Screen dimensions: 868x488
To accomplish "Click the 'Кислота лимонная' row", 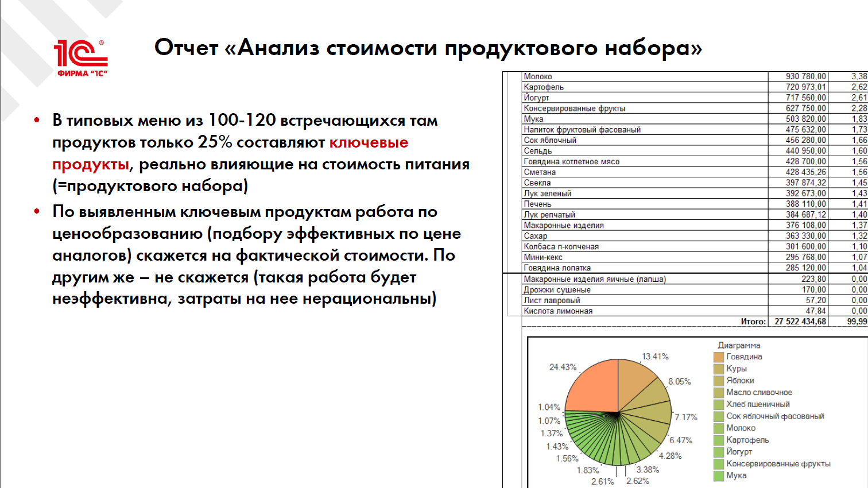I will [x=558, y=311].
